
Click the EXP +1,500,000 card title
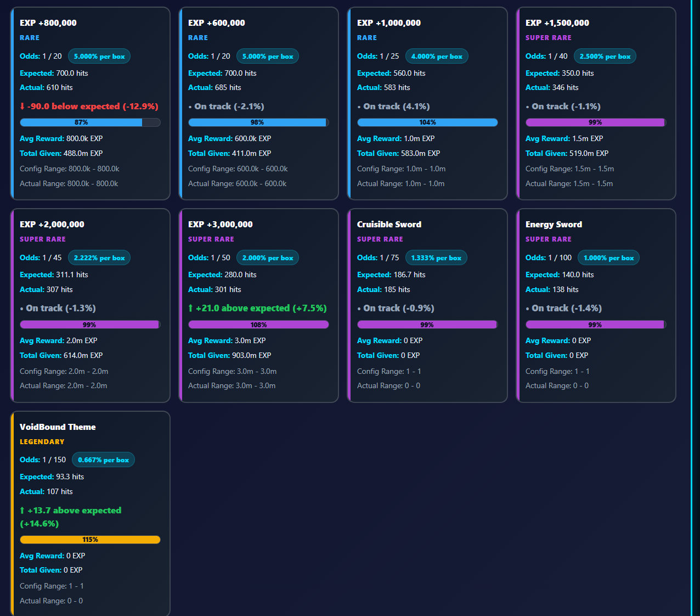click(x=557, y=23)
